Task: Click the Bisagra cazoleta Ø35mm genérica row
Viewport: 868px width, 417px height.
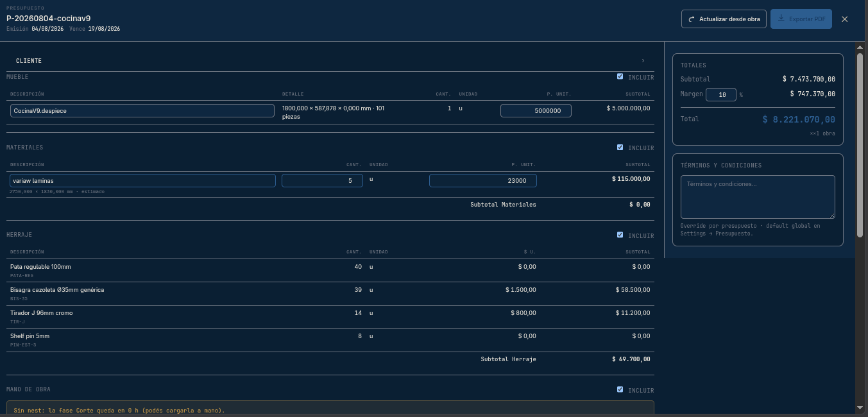Action: pyautogui.click(x=330, y=293)
